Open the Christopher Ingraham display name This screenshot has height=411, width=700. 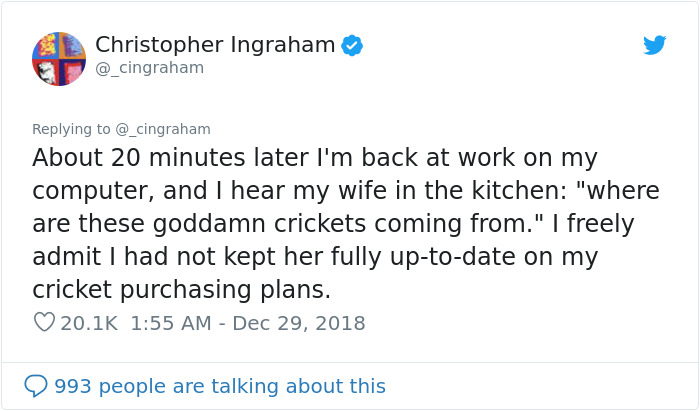[214, 45]
